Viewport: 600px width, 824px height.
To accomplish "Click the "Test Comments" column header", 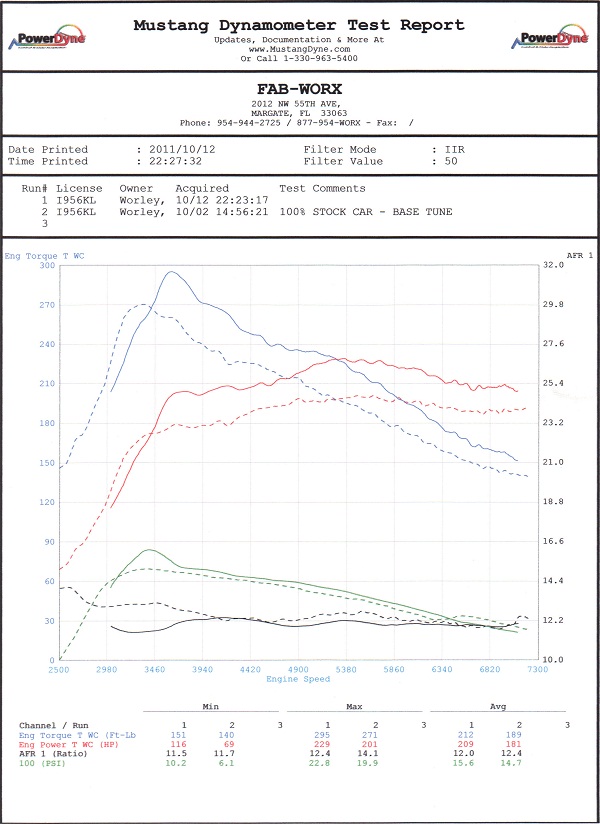I will 322,189.
